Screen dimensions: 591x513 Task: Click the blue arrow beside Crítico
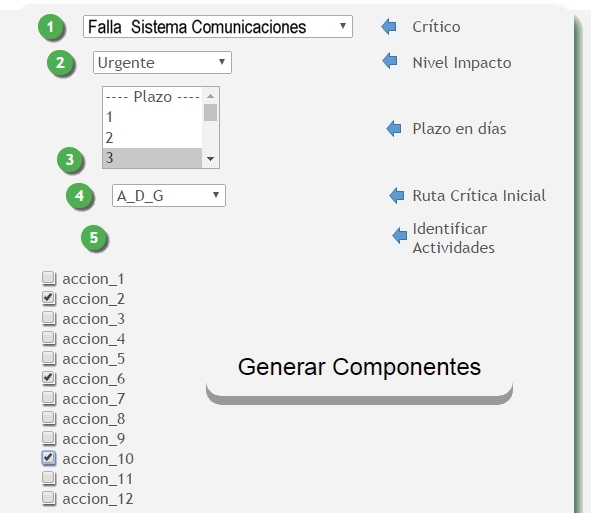[x=389, y=27]
